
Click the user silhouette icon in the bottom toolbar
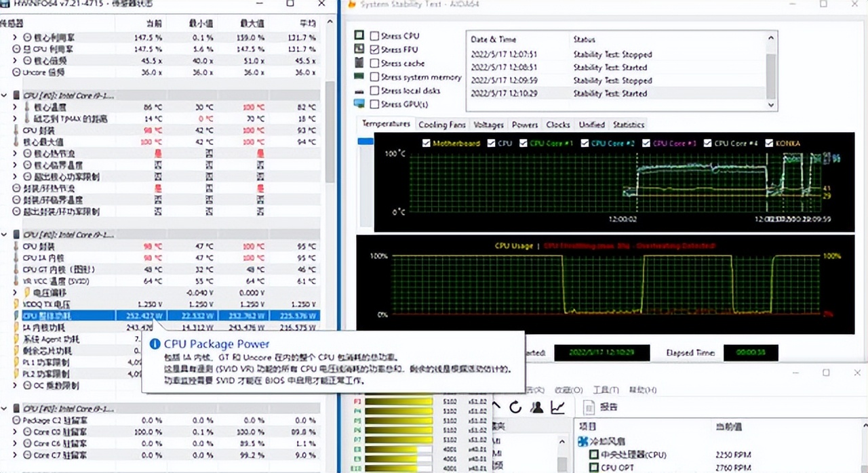point(537,407)
